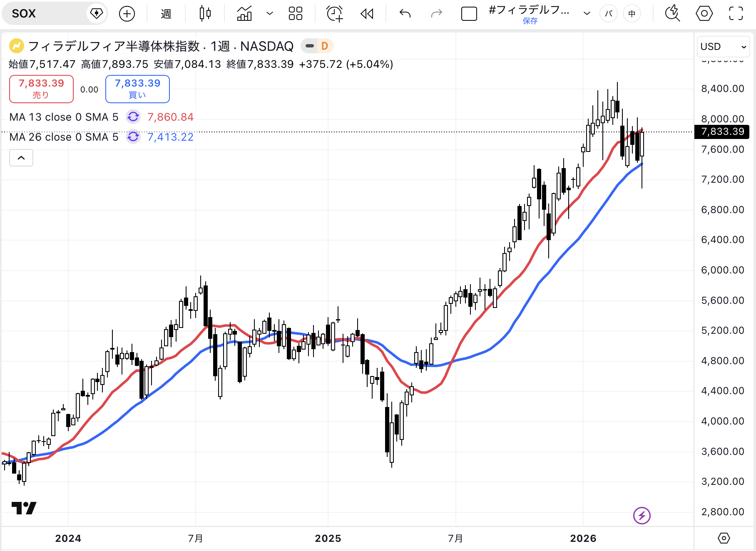Enter fullscreen mode
756x551 pixels.
[736, 14]
